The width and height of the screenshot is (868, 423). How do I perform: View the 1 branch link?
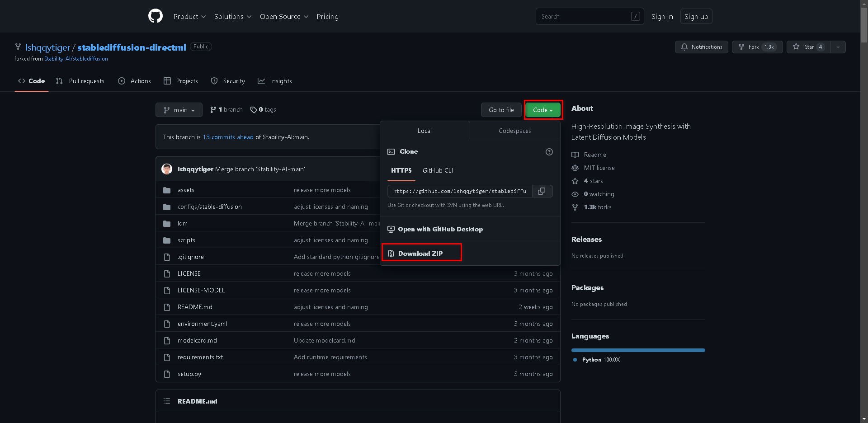coord(226,110)
